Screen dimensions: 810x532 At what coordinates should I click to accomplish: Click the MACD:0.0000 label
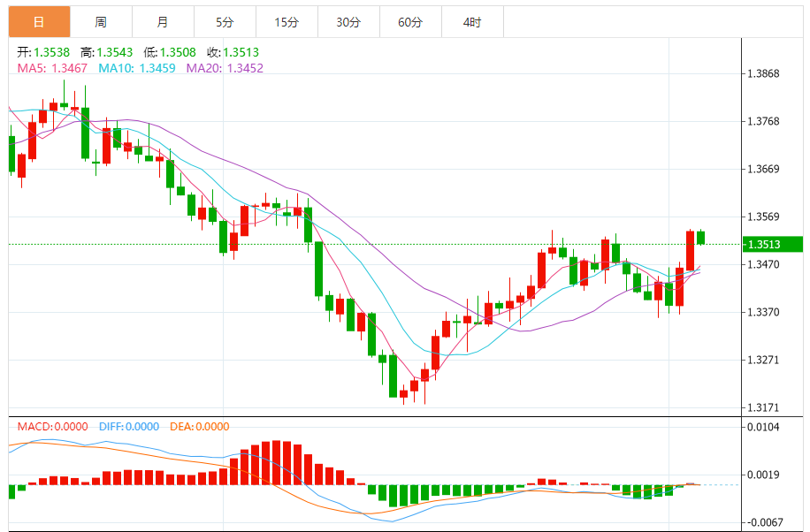(53, 427)
